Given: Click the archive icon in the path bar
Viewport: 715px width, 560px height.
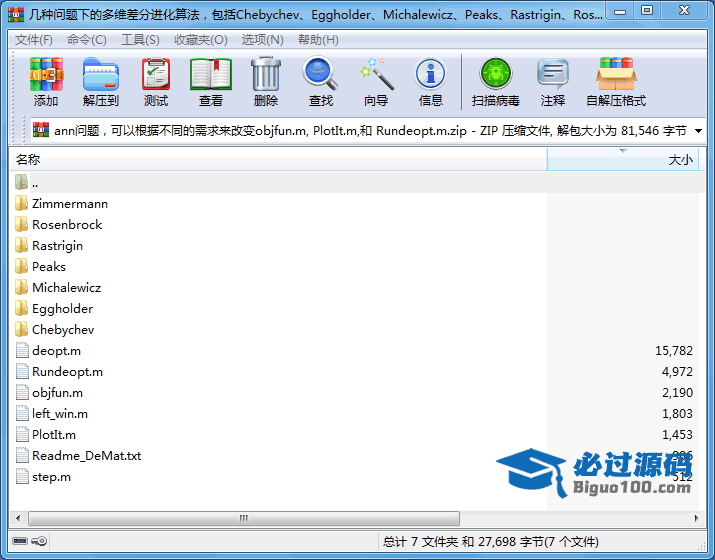Looking at the screenshot, I should pos(41,130).
